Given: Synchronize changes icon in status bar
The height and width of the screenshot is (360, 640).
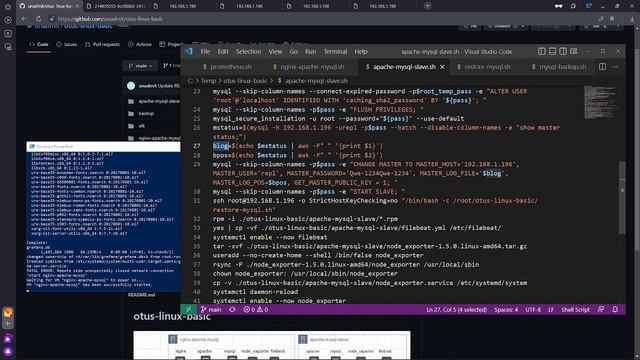Looking at the screenshot, I should click(232, 309).
